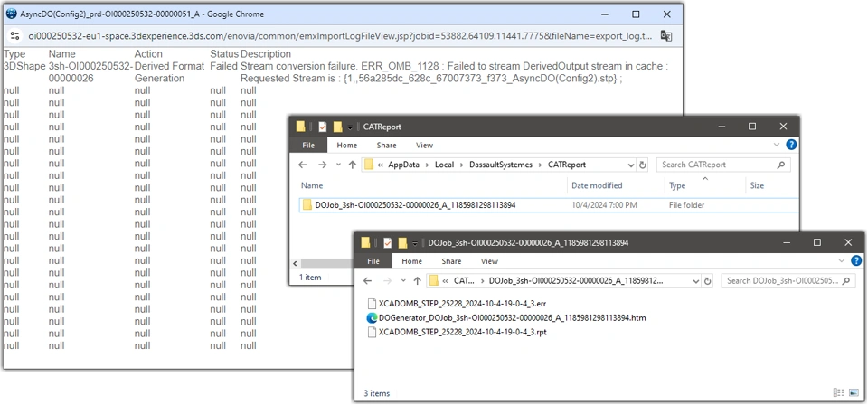This screenshot has width=868, height=405.
Task: Go forward in DOJob window
Action: 388,281
